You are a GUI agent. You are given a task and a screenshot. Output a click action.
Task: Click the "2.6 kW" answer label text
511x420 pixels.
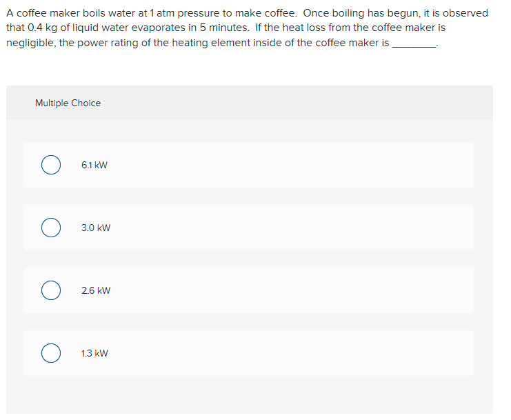coord(96,290)
